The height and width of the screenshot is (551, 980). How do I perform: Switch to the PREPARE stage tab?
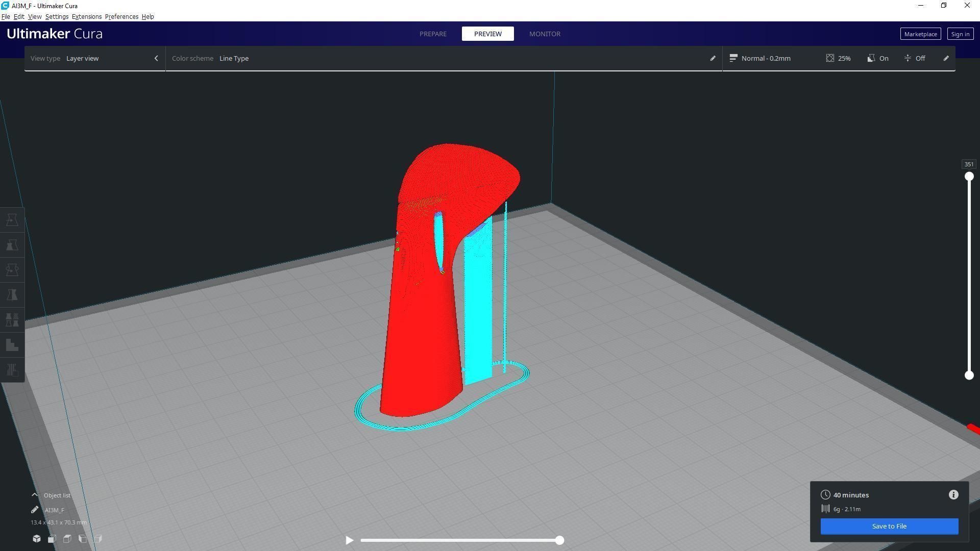pyautogui.click(x=433, y=34)
